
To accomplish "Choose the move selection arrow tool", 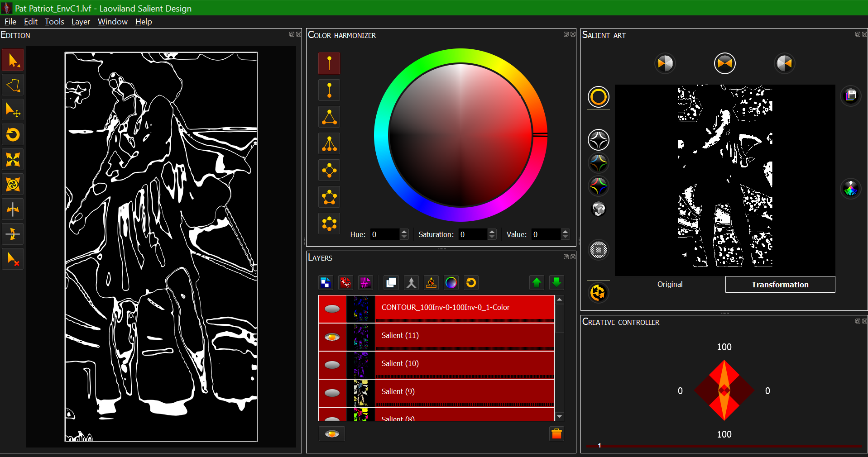I will tap(13, 110).
